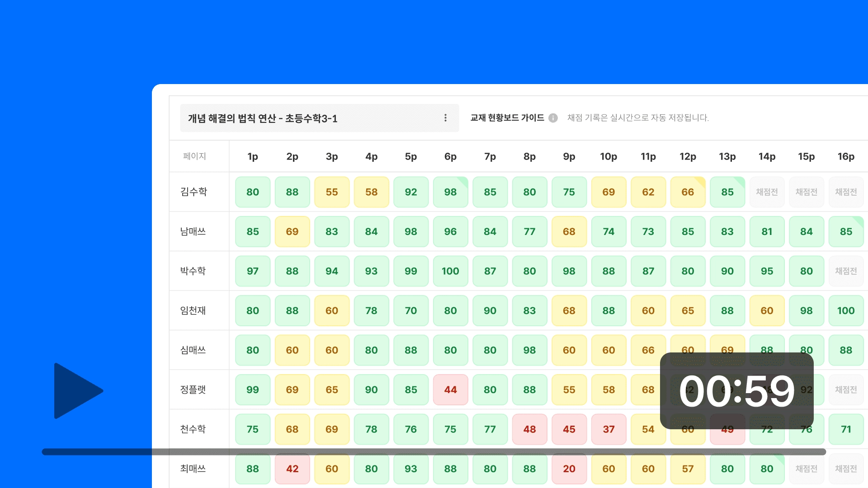This screenshot has height=488, width=868.
Task: Open 김수학's 14p 채점전 cell
Action: [767, 192]
